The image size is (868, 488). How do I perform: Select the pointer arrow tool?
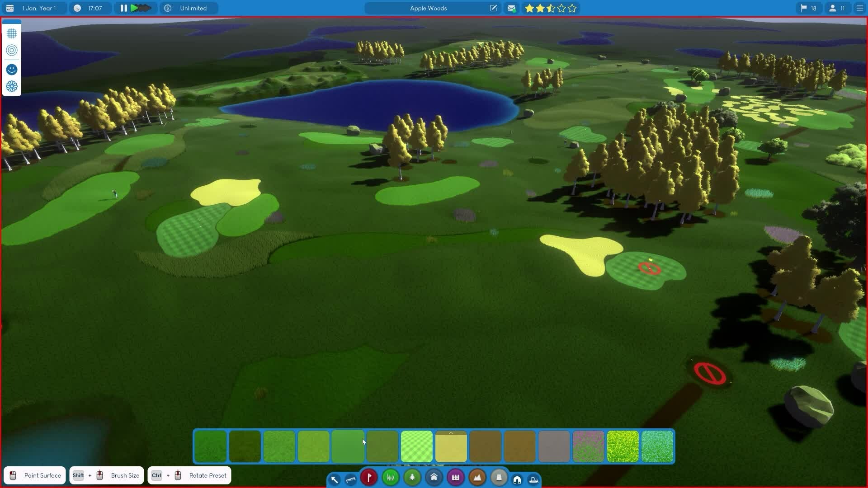[x=335, y=479]
